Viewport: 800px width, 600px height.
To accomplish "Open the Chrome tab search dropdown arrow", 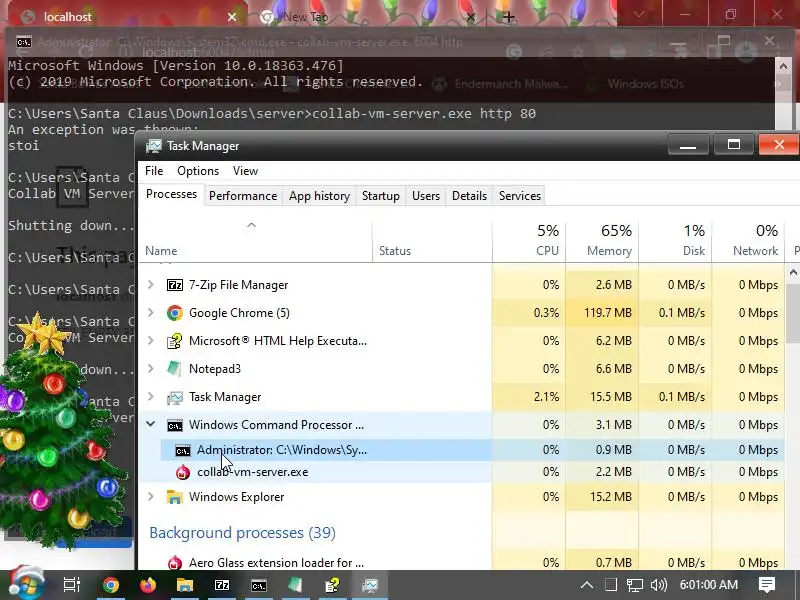I will click(x=639, y=15).
